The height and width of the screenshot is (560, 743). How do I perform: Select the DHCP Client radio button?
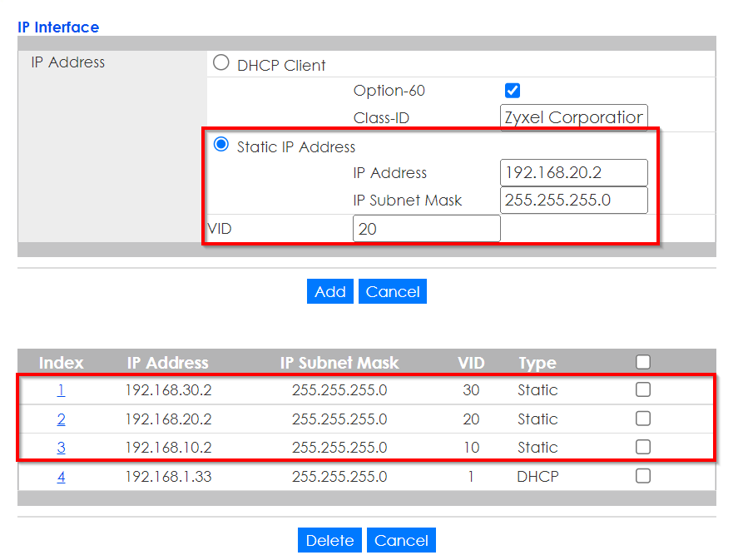coord(220,62)
